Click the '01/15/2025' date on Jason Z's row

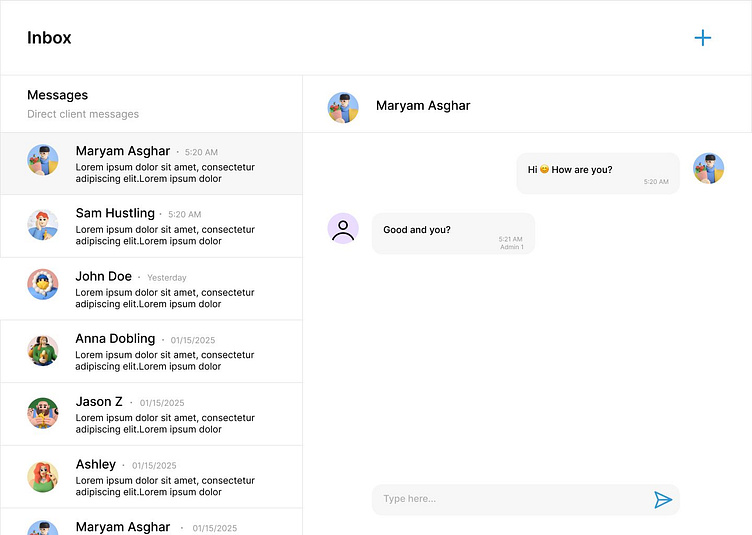coord(162,403)
